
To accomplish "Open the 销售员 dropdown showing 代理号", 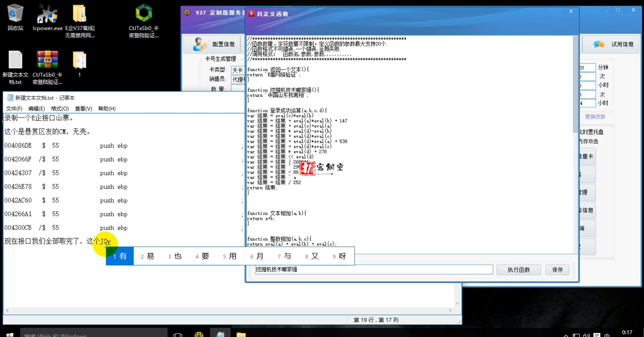I will coord(238,79).
